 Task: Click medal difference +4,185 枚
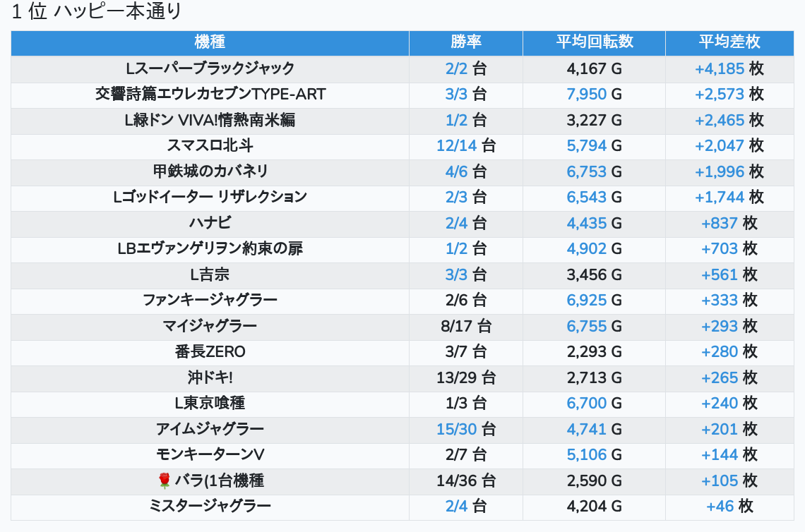729,68
